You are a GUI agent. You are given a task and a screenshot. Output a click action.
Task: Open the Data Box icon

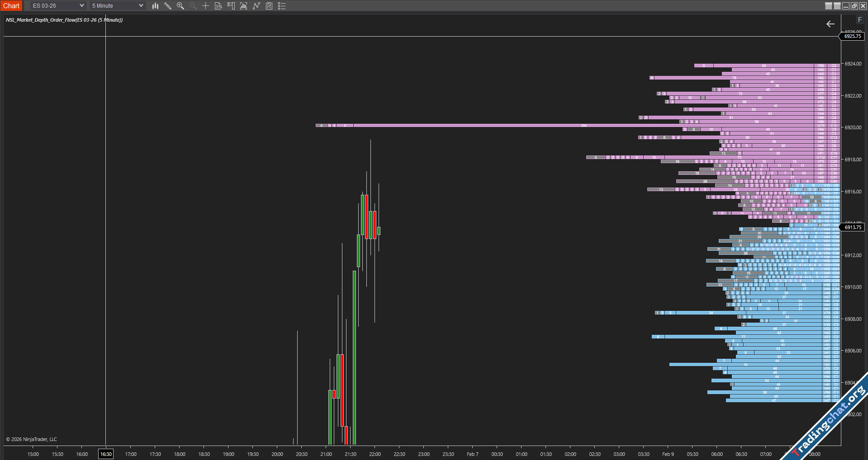point(218,6)
